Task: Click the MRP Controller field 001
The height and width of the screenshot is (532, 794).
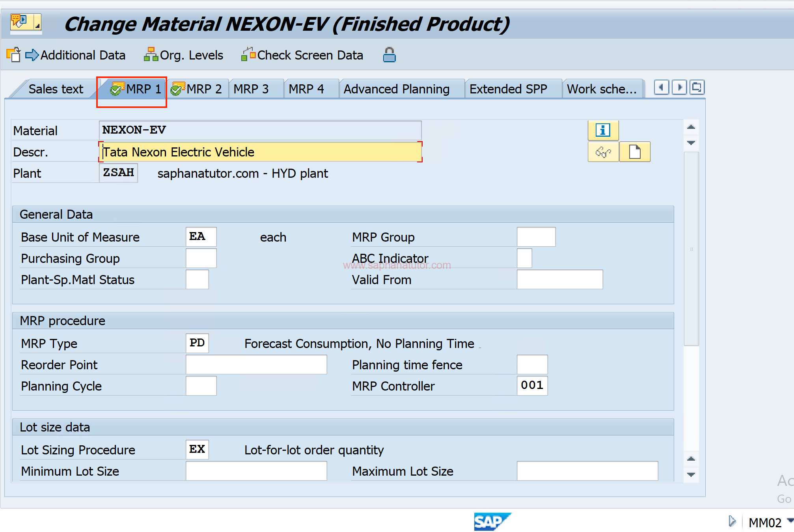Action: 532,386
